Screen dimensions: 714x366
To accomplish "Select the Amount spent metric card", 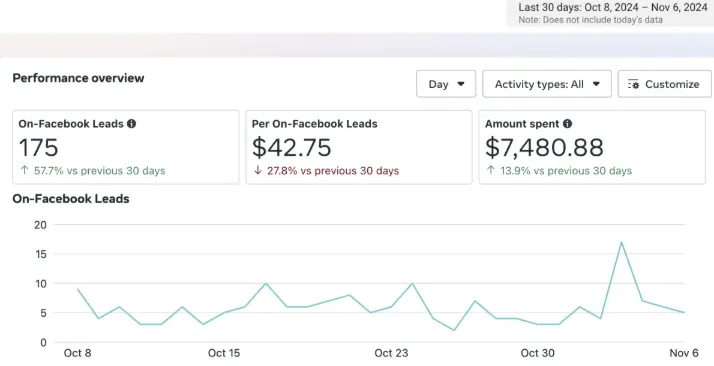I will (592, 147).
